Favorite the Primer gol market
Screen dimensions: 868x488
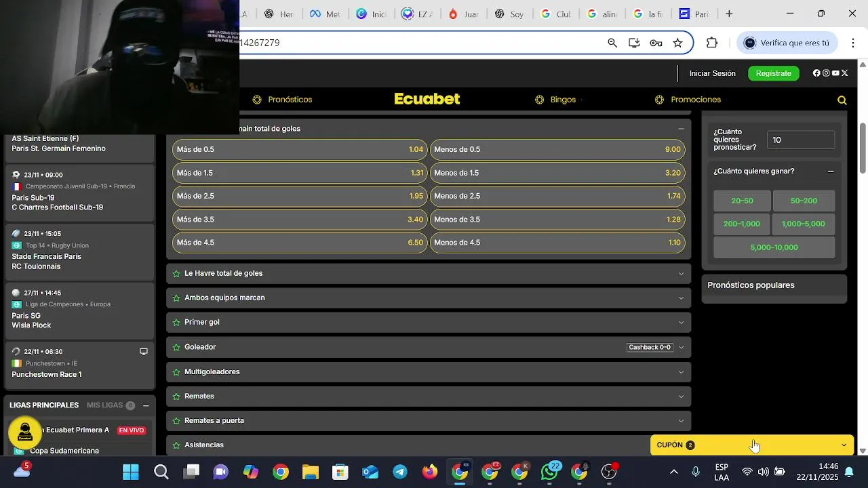coord(176,322)
